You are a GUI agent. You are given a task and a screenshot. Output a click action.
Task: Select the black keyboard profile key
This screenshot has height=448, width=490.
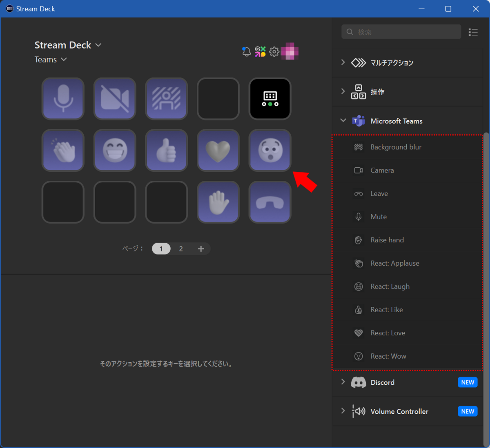click(270, 99)
